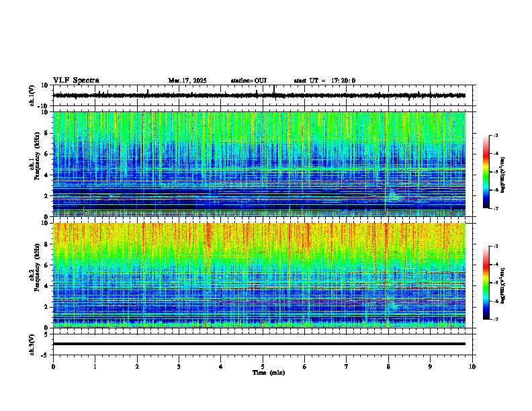Screen dimensions: 532x411
Task: Click the "4" kHz tick on ch.1 axis
Action: (47, 175)
